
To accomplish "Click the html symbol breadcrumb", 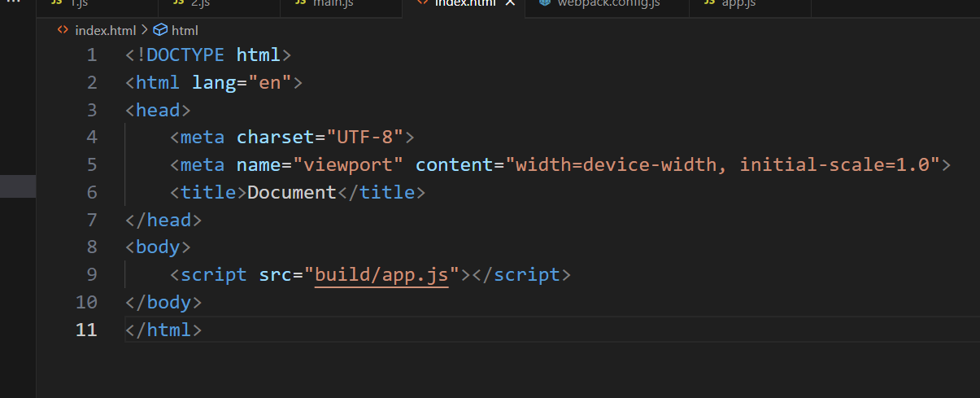I will (x=185, y=30).
